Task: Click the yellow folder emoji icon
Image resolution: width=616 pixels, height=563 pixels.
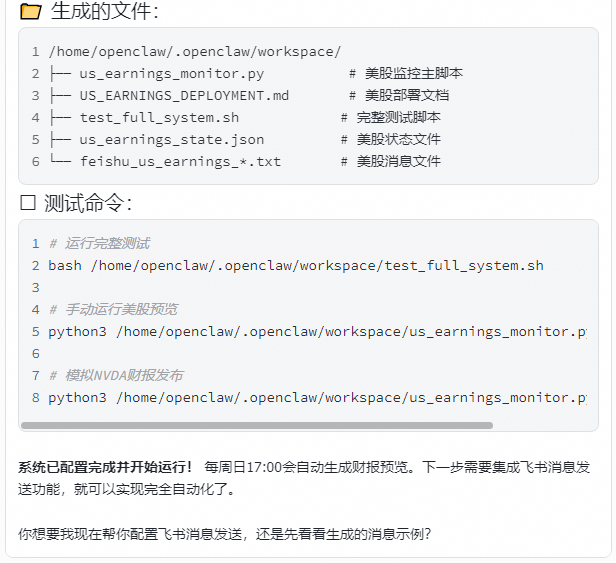Action: coord(30,11)
